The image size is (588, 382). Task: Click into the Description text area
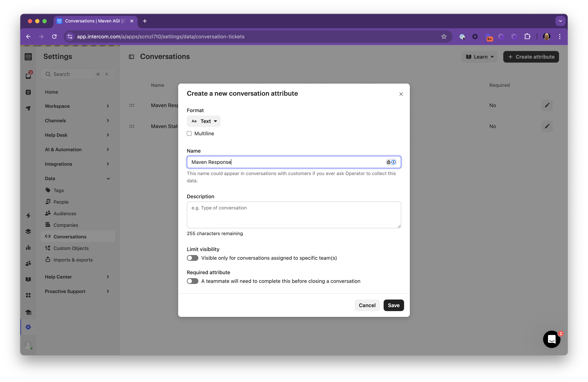[293, 215]
